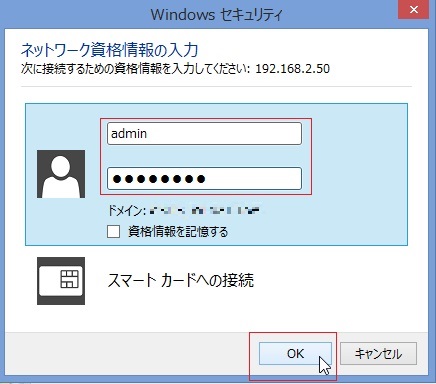Screen dimensions: 436x384
Task: Click the 192.168.2.50 address text
Action: pos(293,69)
